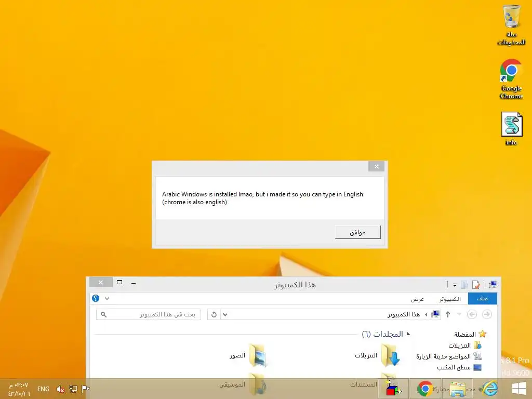Switch to the الكمبيوتر ribbon tab

pos(449,299)
